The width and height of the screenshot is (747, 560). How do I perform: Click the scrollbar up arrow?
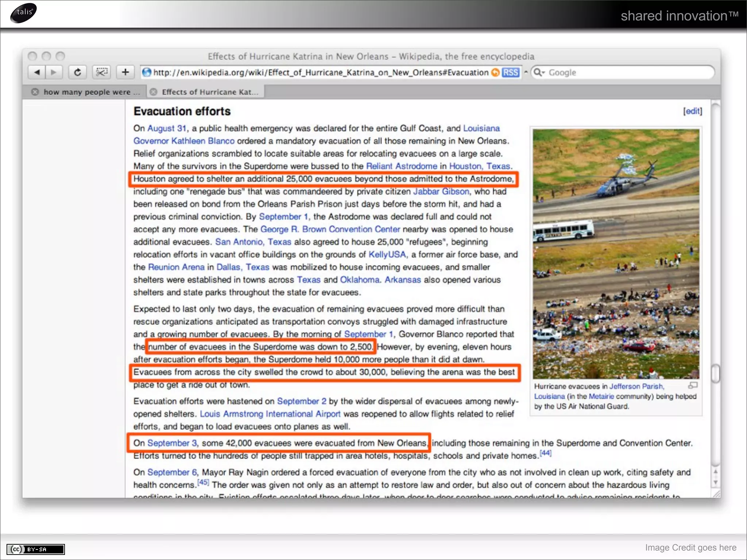[715, 472]
